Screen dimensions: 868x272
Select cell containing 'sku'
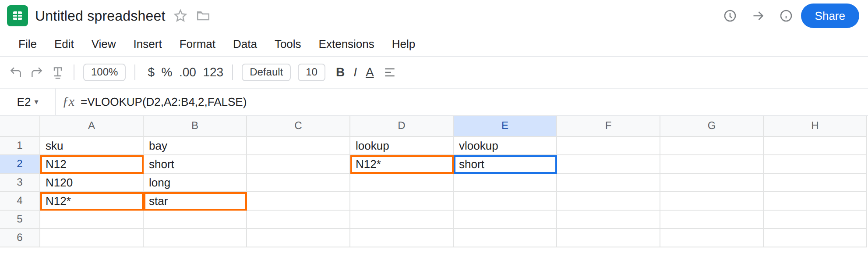(92, 146)
